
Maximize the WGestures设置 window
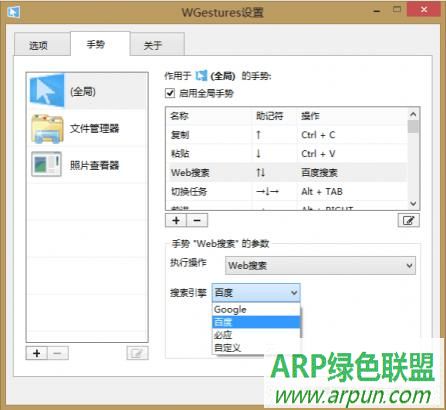click(397, 10)
